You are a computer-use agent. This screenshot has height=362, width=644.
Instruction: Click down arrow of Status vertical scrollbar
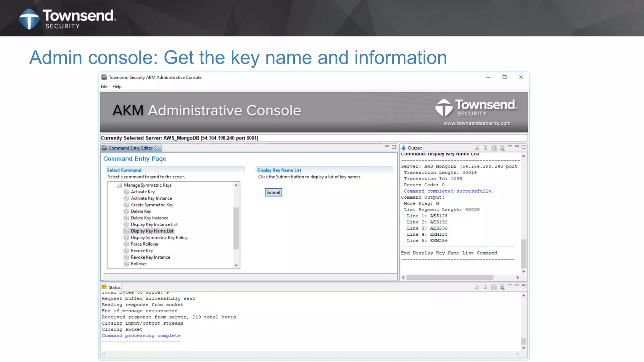click(x=524, y=348)
